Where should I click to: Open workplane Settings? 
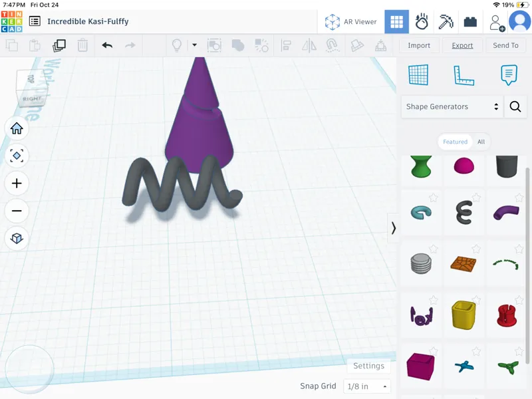[368, 366]
